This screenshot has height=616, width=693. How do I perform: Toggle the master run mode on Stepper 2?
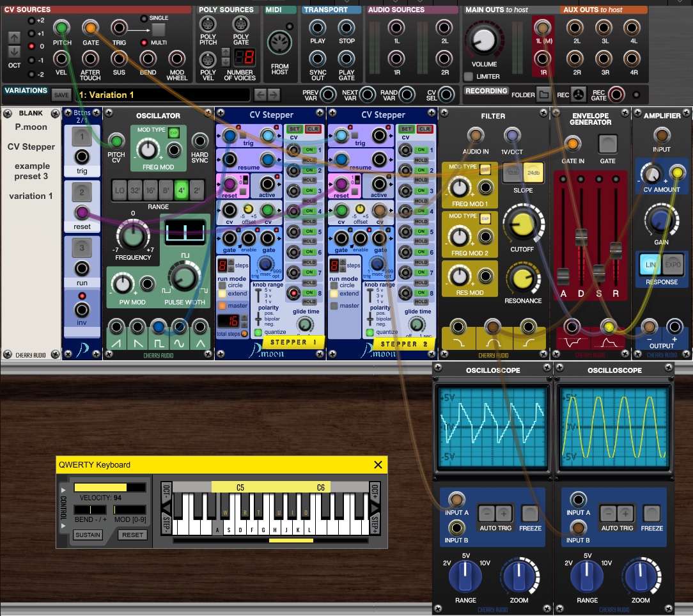pos(334,306)
